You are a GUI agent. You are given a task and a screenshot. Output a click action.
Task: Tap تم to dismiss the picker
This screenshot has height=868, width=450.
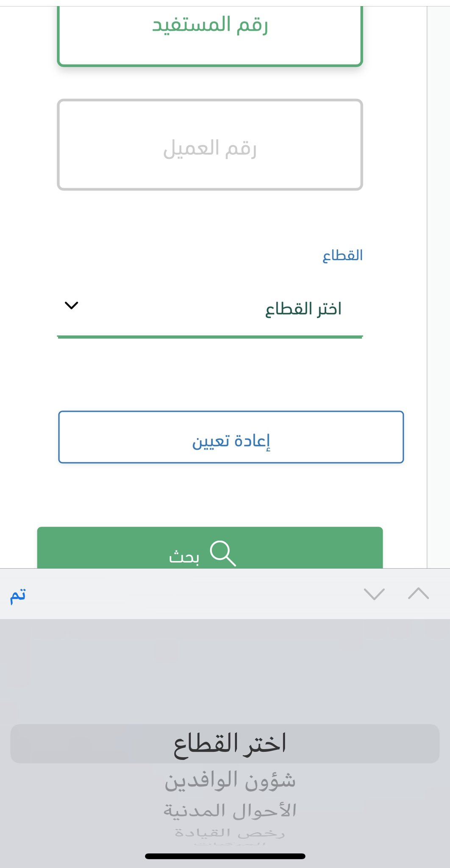[x=18, y=595]
